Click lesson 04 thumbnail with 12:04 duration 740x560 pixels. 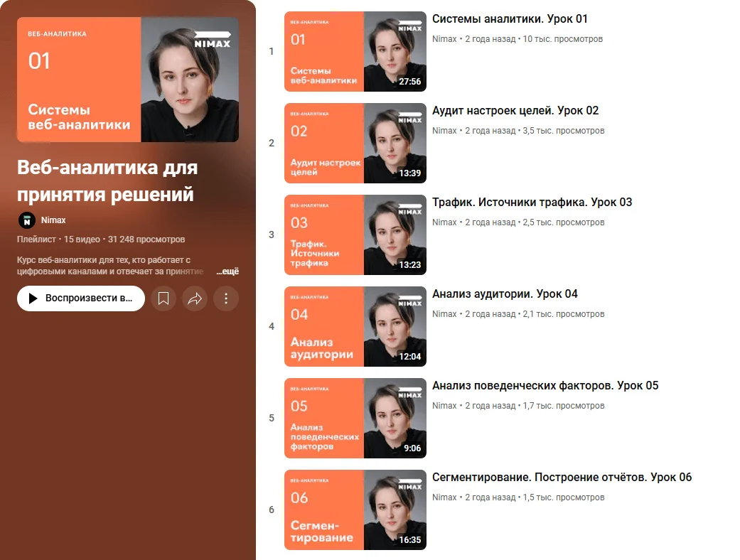[355, 326]
